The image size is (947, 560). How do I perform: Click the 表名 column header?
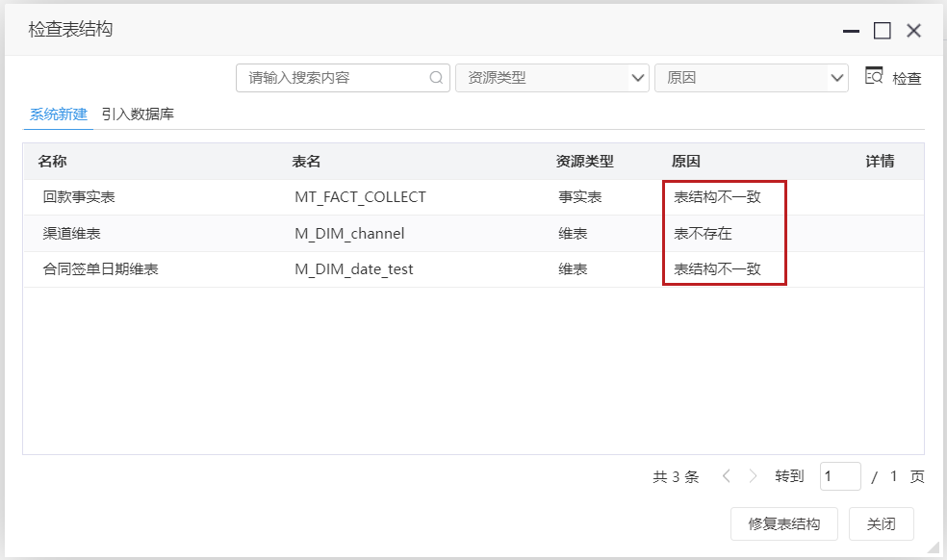(306, 162)
